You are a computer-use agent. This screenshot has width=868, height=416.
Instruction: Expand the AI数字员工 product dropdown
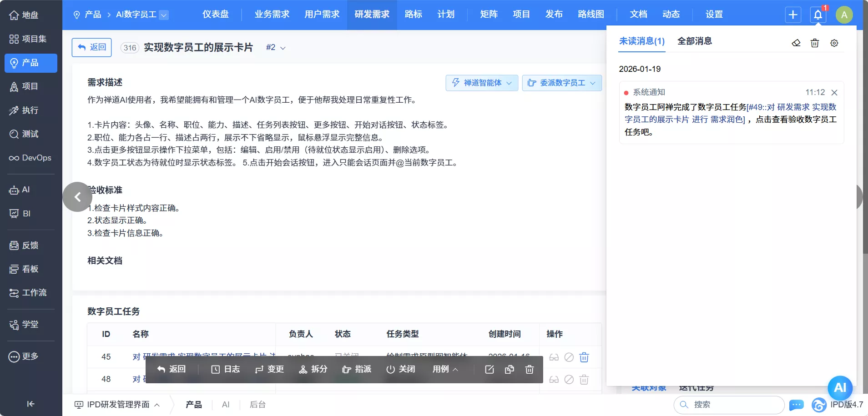[164, 14]
